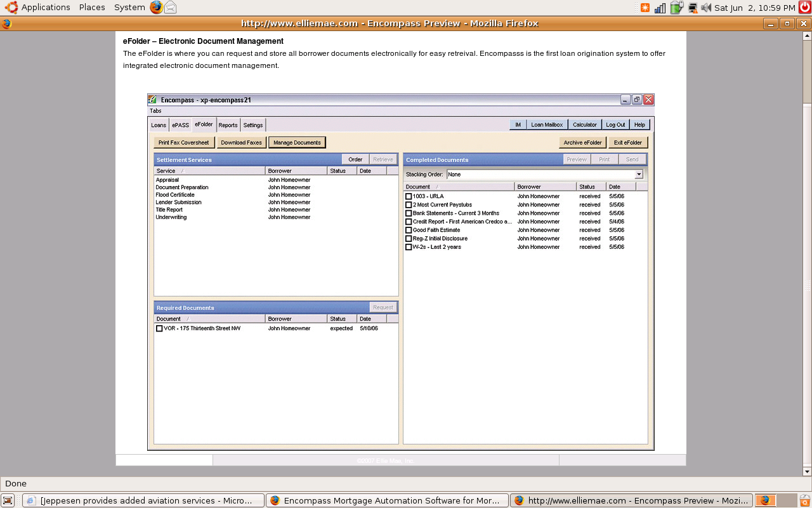Open the mail client launcher icon
812x508 pixels.
pos(170,8)
